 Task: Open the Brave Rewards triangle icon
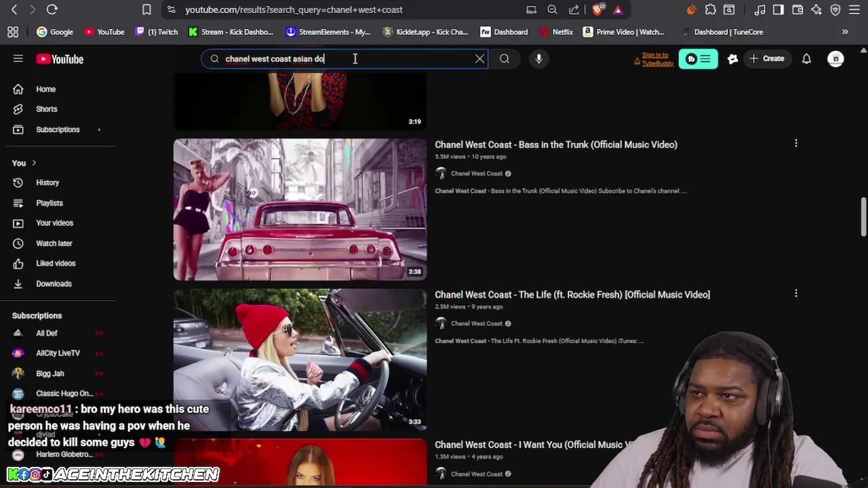[618, 9]
